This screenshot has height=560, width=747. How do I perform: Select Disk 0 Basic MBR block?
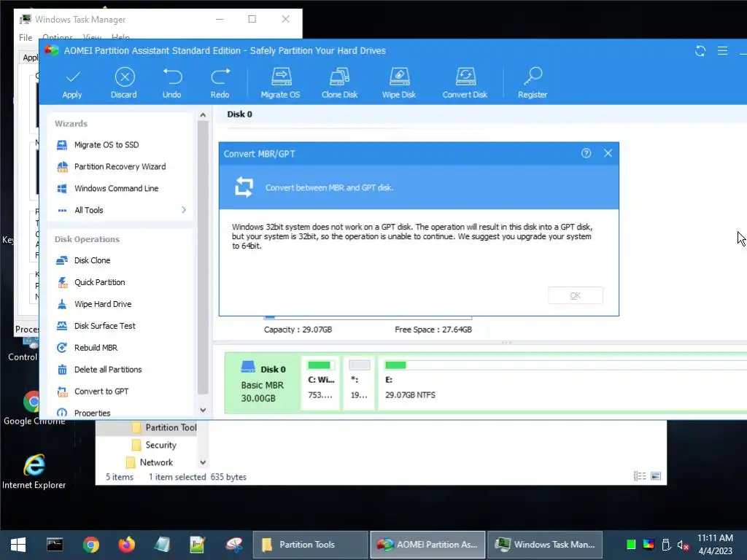coord(263,383)
